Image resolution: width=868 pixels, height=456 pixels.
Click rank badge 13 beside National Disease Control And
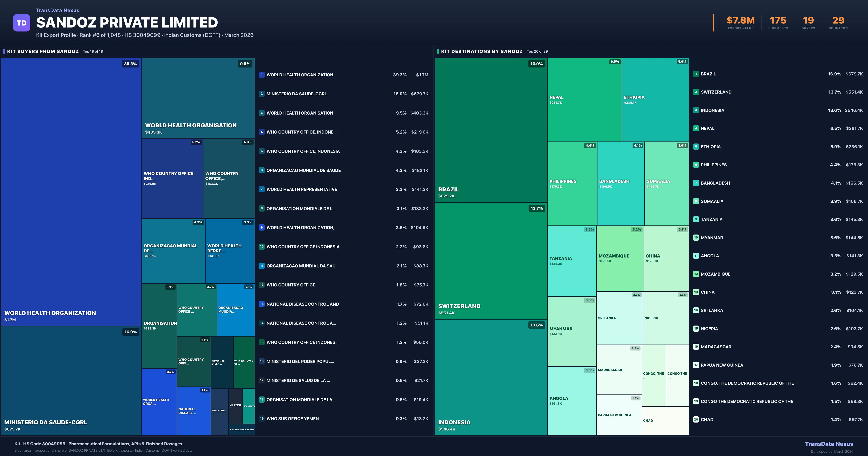pyautogui.click(x=261, y=304)
